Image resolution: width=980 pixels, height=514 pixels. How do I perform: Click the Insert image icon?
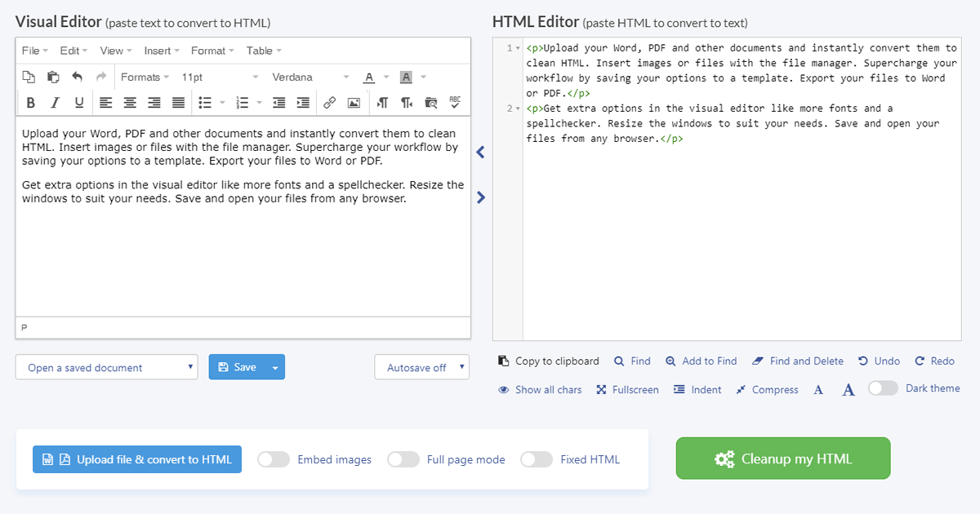tap(354, 102)
